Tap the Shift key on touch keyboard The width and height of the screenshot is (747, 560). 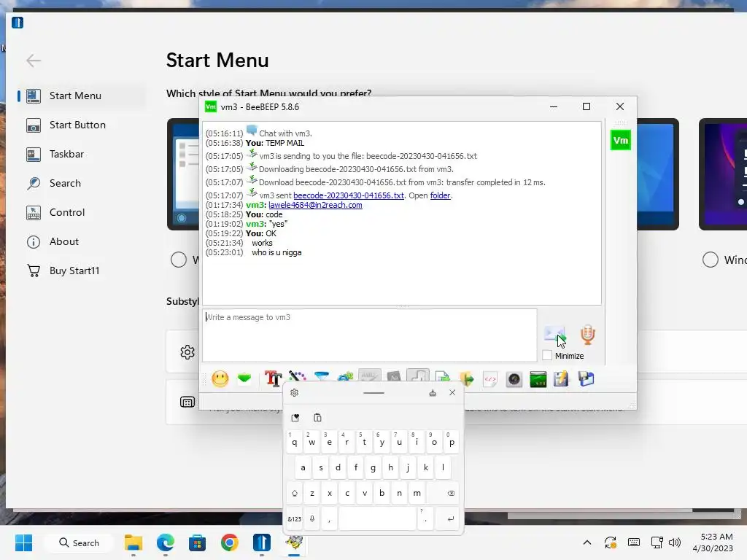pos(295,493)
